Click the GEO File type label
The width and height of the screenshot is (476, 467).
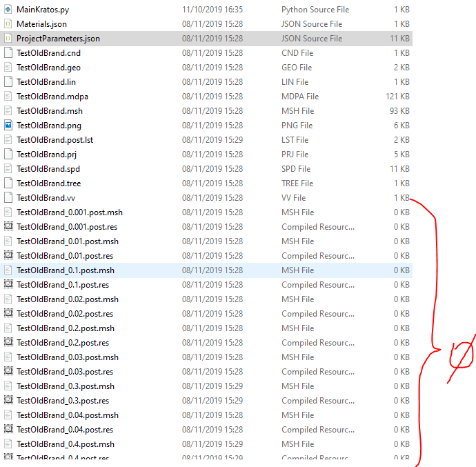(297, 68)
